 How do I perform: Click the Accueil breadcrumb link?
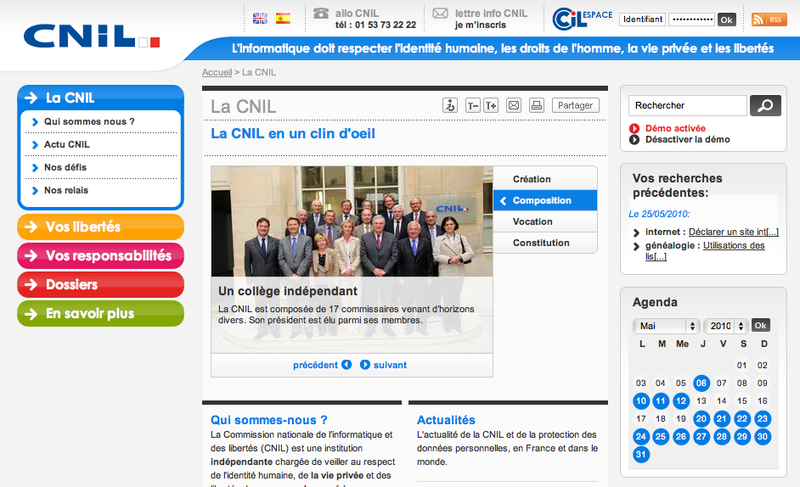(217, 72)
